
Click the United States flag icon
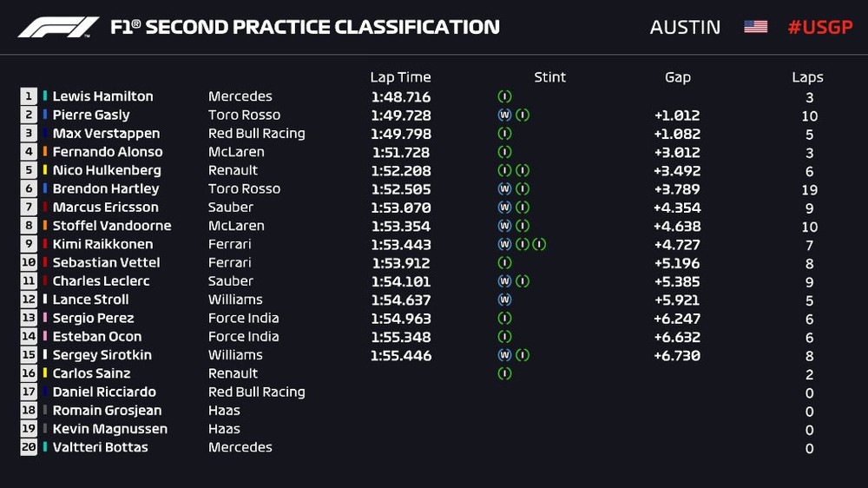click(x=755, y=27)
